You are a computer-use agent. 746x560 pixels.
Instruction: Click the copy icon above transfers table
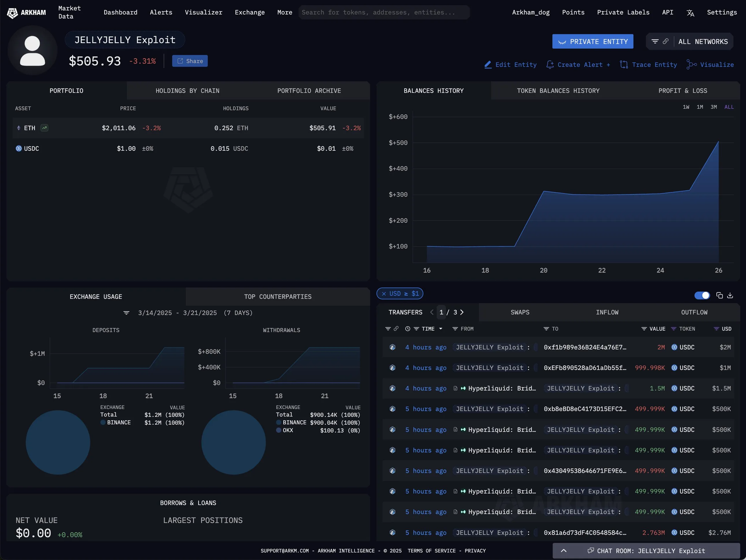click(719, 295)
